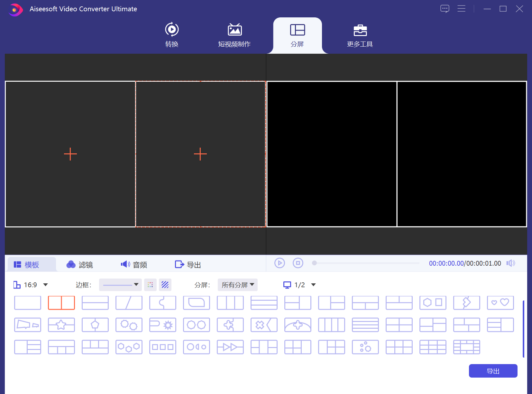Open the 滤镜 filter tab
Screen dimensions: 532x394
click(80, 264)
